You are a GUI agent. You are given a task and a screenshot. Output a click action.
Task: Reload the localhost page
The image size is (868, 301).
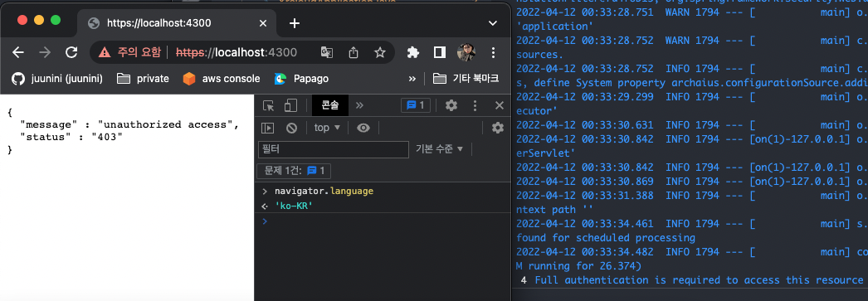click(x=71, y=52)
